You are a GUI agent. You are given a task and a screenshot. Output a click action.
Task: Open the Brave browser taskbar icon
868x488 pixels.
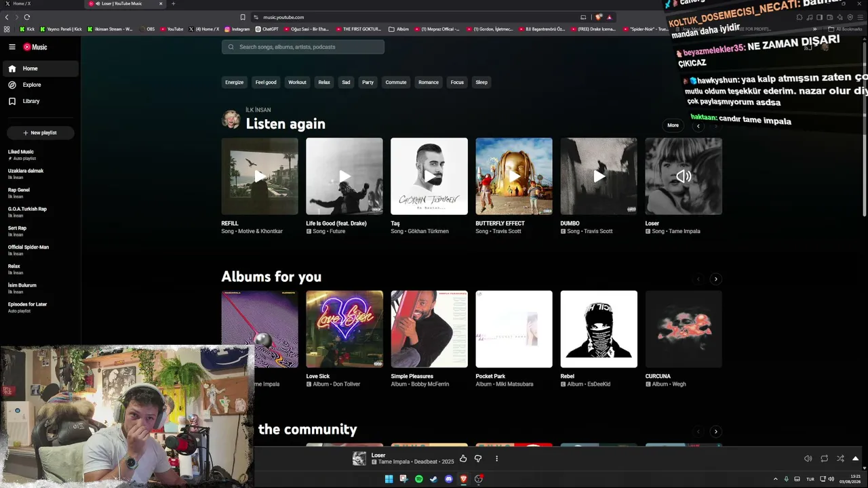(463, 479)
